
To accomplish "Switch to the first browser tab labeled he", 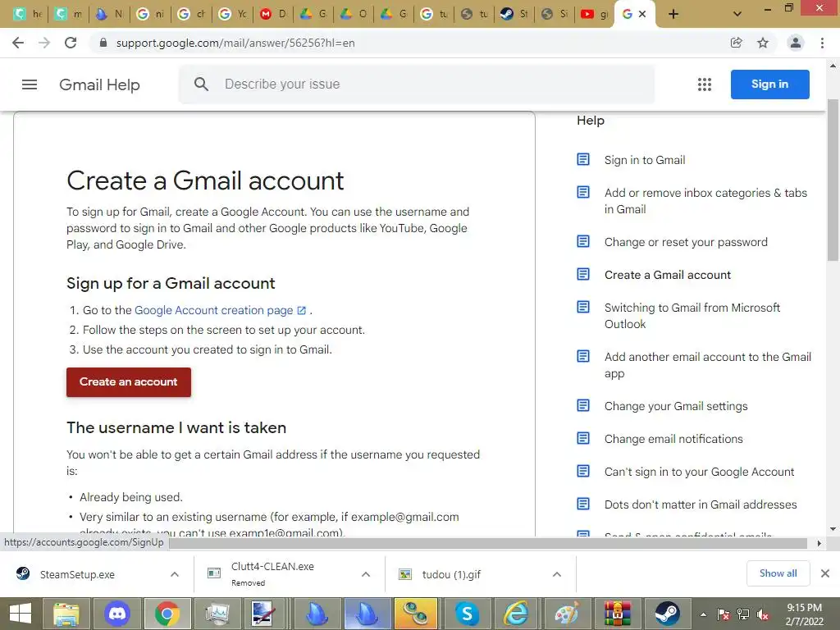I will pos(27,15).
